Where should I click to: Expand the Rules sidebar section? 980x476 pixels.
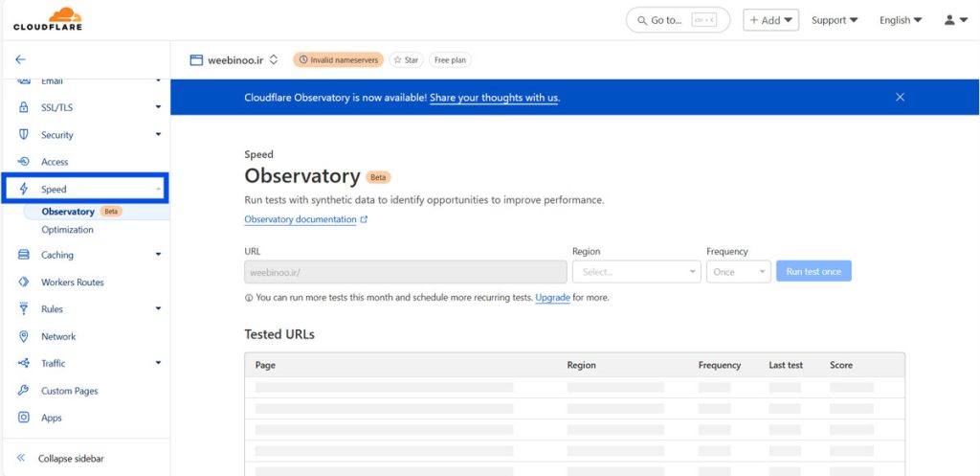click(x=158, y=309)
